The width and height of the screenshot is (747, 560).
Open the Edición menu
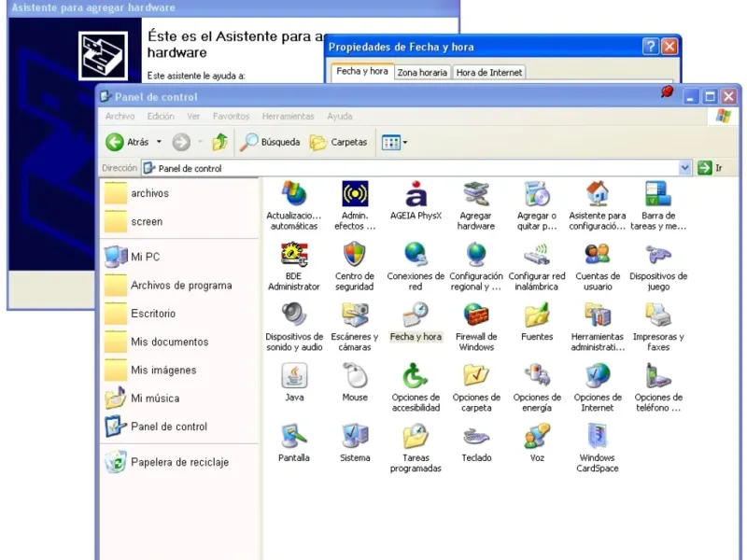[x=161, y=116]
